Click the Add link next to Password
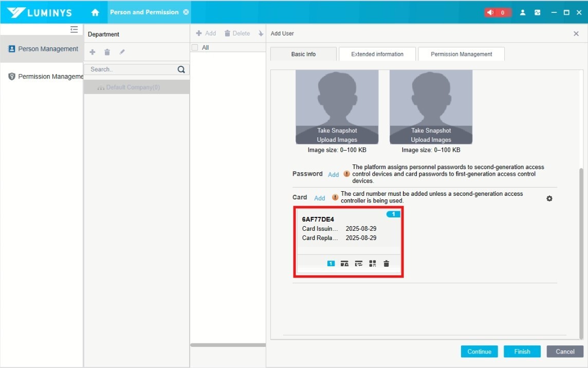The image size is (588, 368). pos(334,175)
